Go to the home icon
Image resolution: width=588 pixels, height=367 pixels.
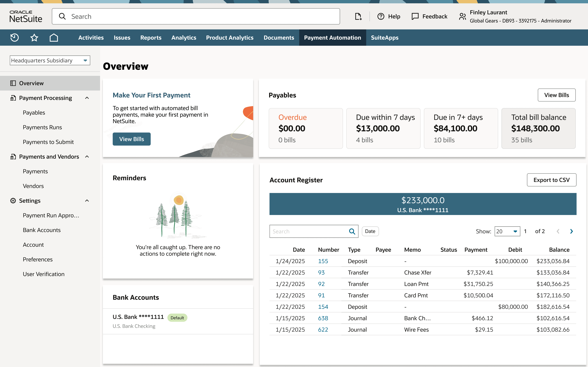pyautogui.click(x=54, y=38)
